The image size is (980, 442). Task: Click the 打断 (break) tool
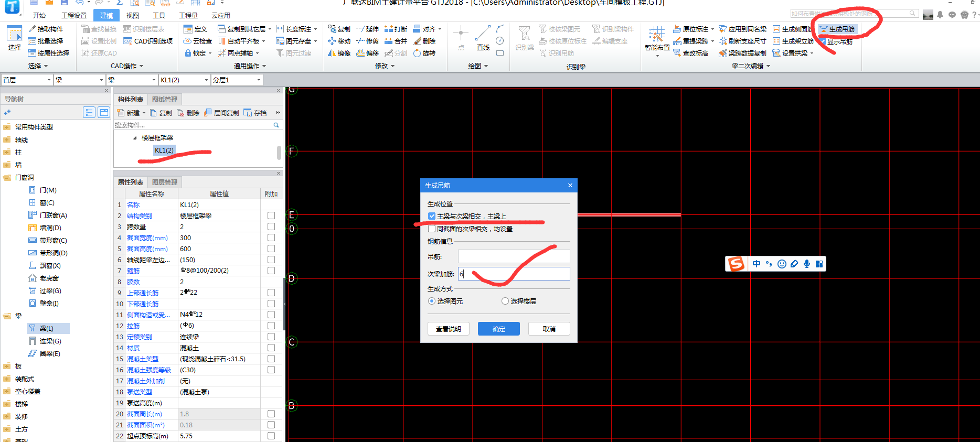pos(396,29)
